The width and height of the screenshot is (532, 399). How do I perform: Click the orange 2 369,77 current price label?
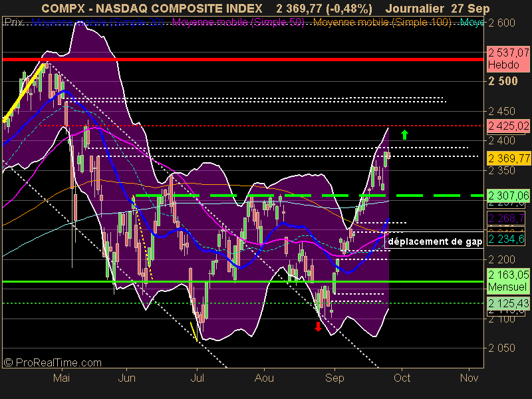tap(508, 158)
